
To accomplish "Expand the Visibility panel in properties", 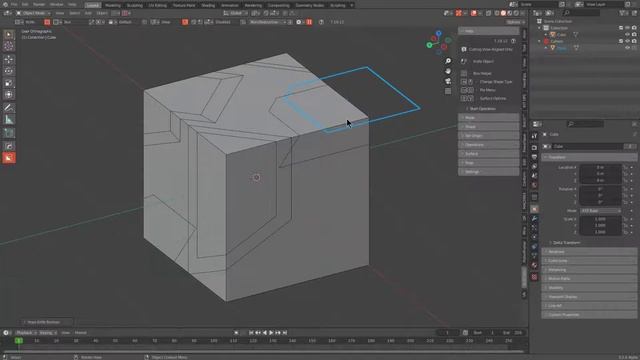I will click(589, 288).
